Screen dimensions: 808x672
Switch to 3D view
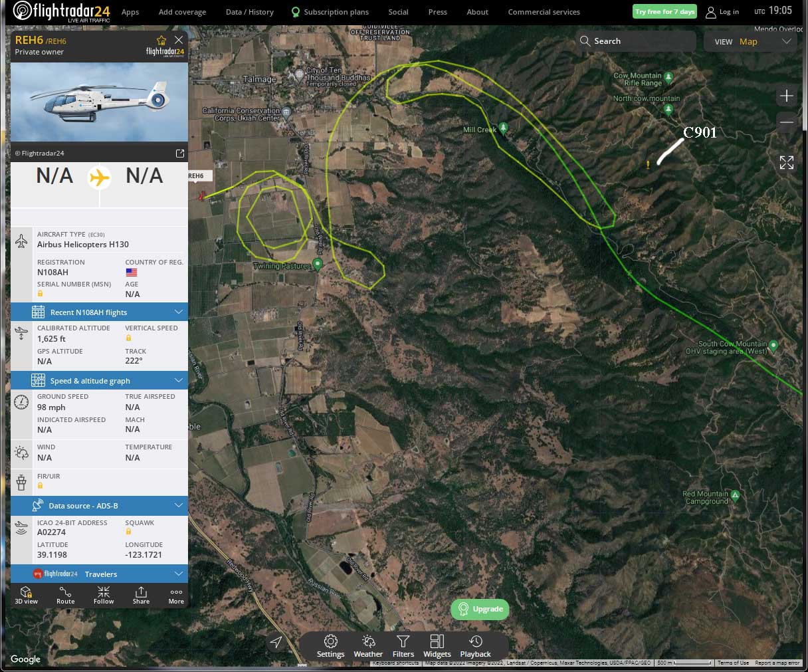click(27, 595)
